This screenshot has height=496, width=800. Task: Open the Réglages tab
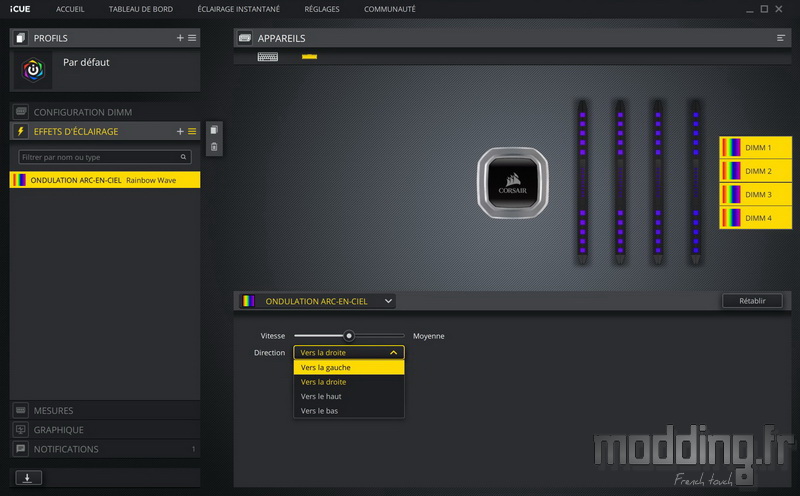(322, 9)
